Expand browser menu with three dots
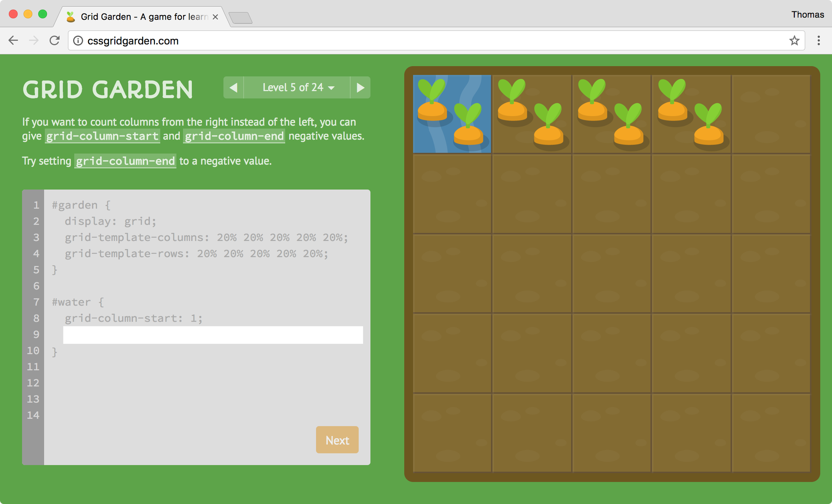This screenshot has width=832, height=504. point(819,41)
